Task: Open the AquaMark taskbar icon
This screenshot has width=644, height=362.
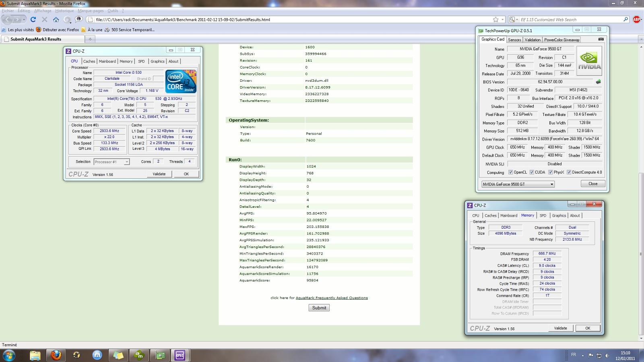Action: 139,355
